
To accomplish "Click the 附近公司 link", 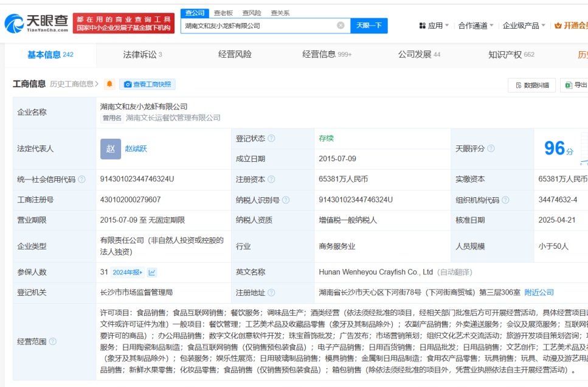I will pos(539,293).
